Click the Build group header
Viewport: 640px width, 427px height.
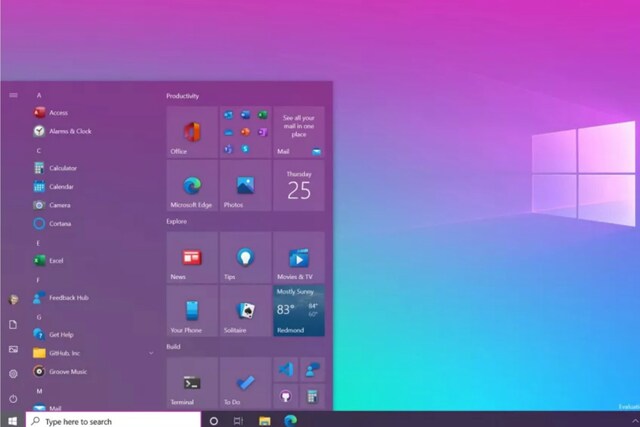point(173,347)
